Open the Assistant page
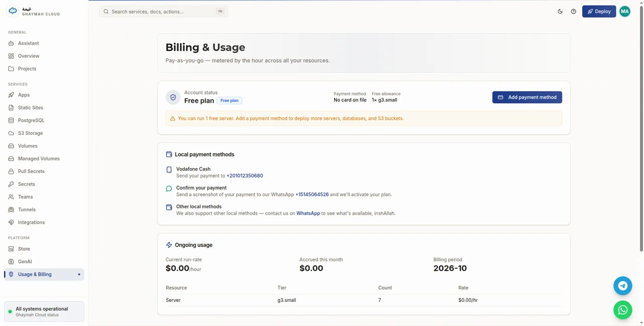Screen dimensions: 644x326 (x=44, y=43)
